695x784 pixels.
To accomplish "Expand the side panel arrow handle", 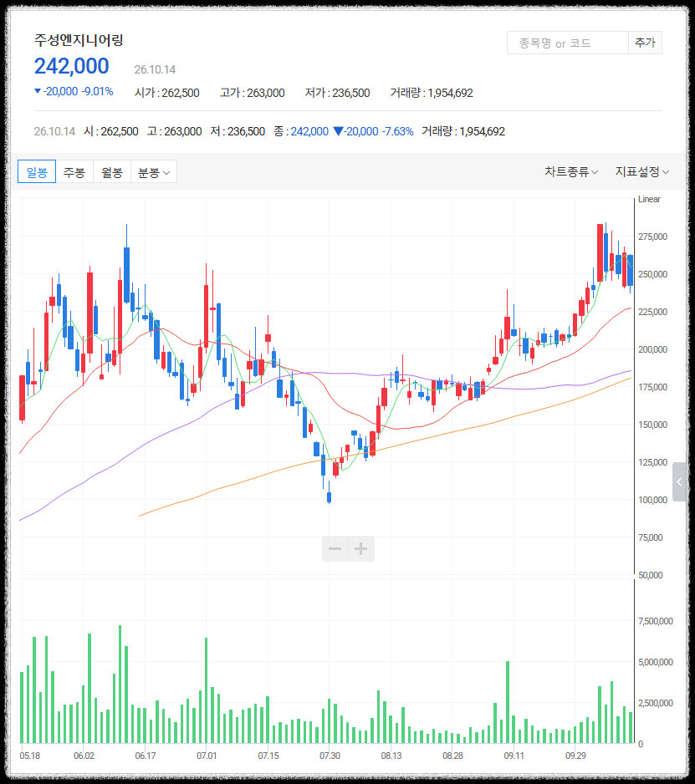I will [x=679, y=481].
